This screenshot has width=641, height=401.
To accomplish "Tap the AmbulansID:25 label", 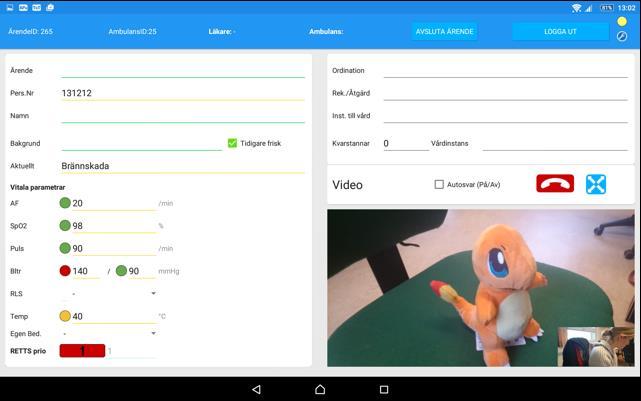I will pyautogui.click(x=132, y=31).
